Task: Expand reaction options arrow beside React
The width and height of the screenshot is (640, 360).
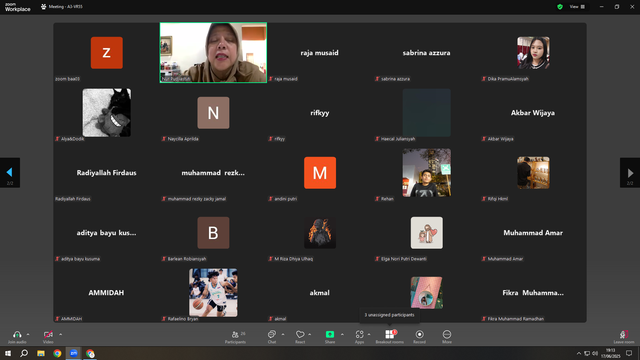Action: click(309, 334)
